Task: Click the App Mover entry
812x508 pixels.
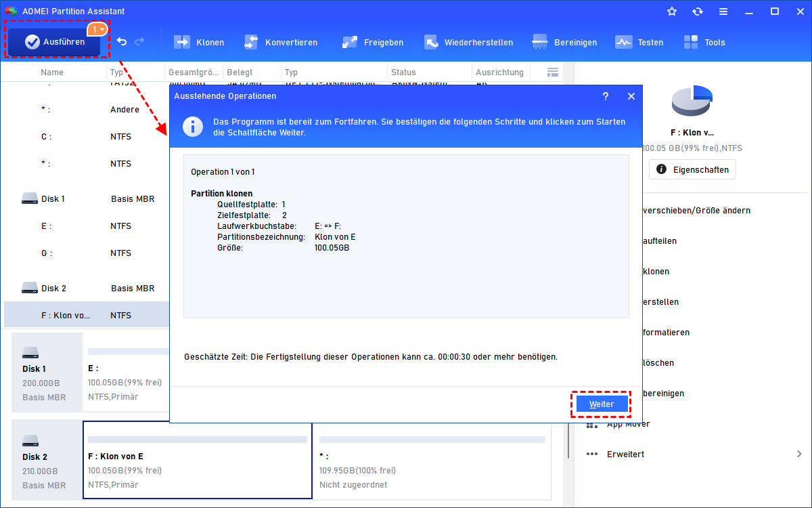Action: (x=628, y=423)
